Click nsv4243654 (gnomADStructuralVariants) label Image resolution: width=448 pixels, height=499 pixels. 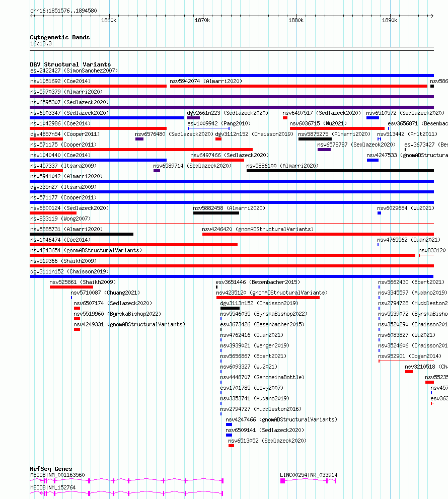[86, 250]
